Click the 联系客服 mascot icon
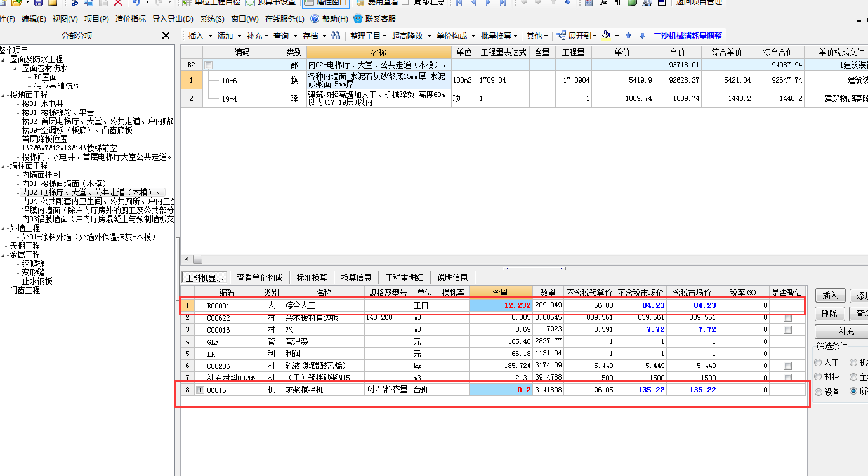The width and height of the screenshot is (868, 476). pyautogui.click(x=358, y=19)
